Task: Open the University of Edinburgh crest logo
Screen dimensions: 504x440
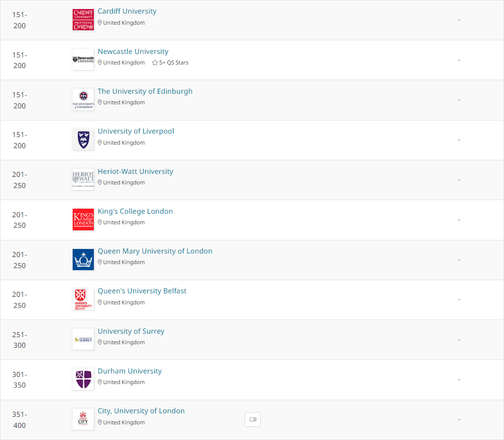Action: (x=83, y=100)
